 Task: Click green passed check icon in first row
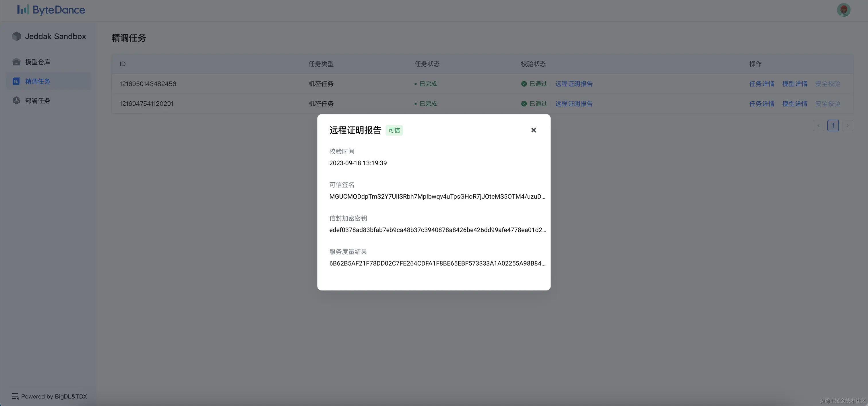[524, 84]
